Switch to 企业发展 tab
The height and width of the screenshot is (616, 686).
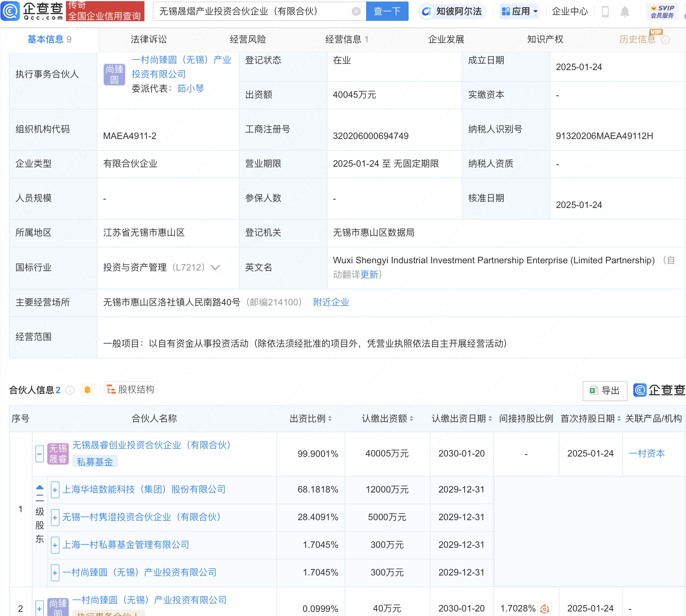point(446,39)
